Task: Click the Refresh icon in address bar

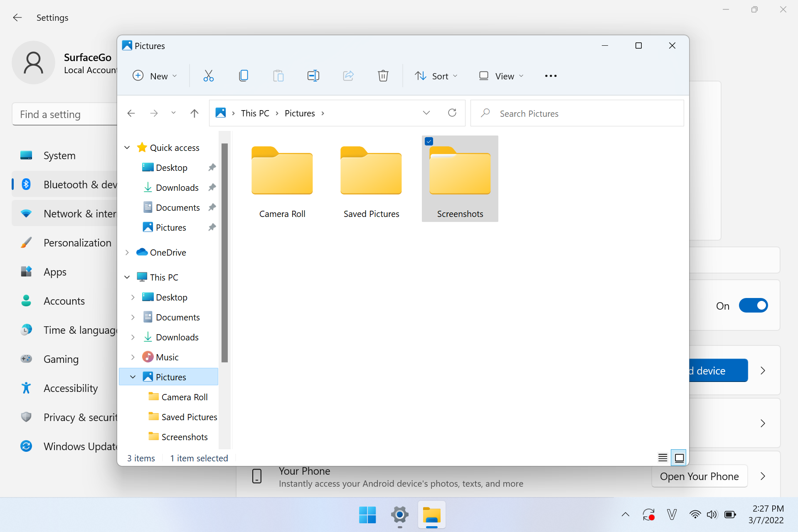Action: [x=452, y=113]
